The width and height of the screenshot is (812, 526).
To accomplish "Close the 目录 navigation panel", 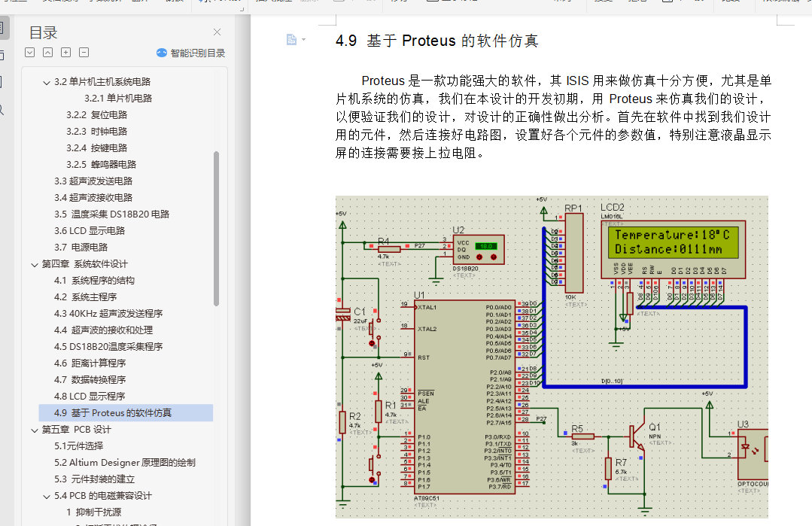I will pyautogui.click(x=217, y=32).
